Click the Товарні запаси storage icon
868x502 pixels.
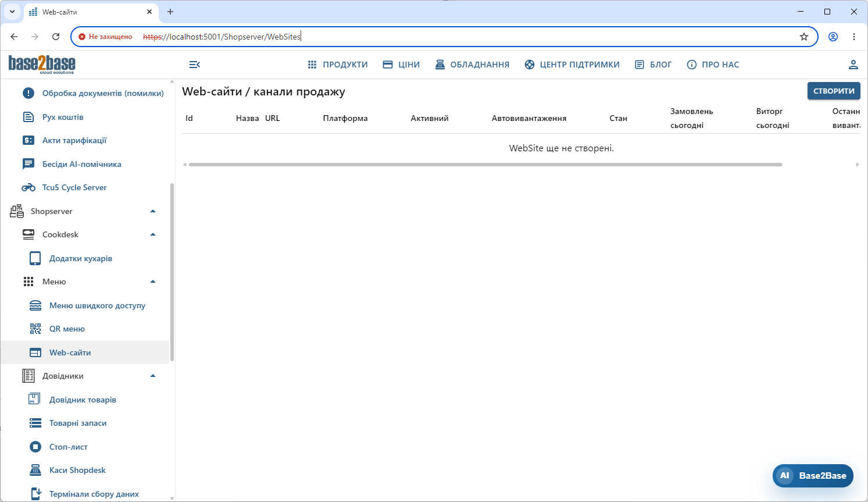pos(35,423)
